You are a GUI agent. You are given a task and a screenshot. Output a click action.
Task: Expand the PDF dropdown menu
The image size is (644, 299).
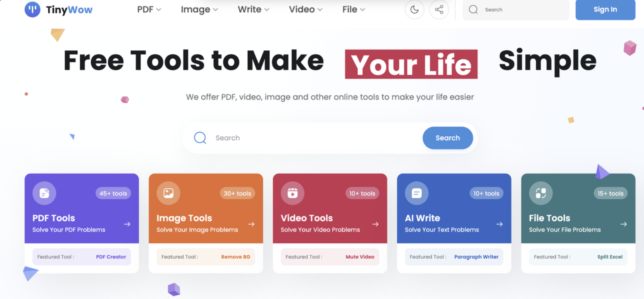coord(149,10)
